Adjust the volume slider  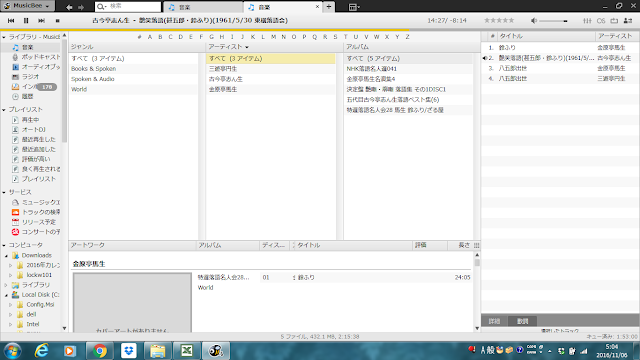[x=553, y=21]
